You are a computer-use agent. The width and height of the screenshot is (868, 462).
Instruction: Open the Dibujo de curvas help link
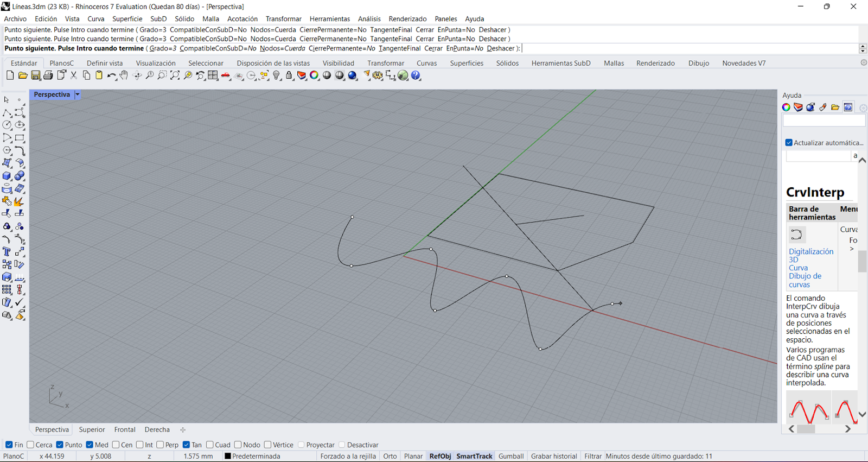point(805,280)
